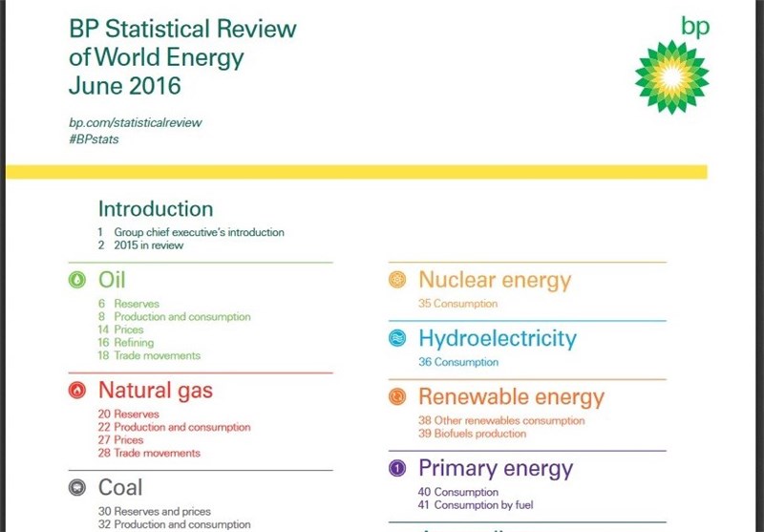Click the green Oil droplet icon
This screenshot has width=764, height=532.
76,281
